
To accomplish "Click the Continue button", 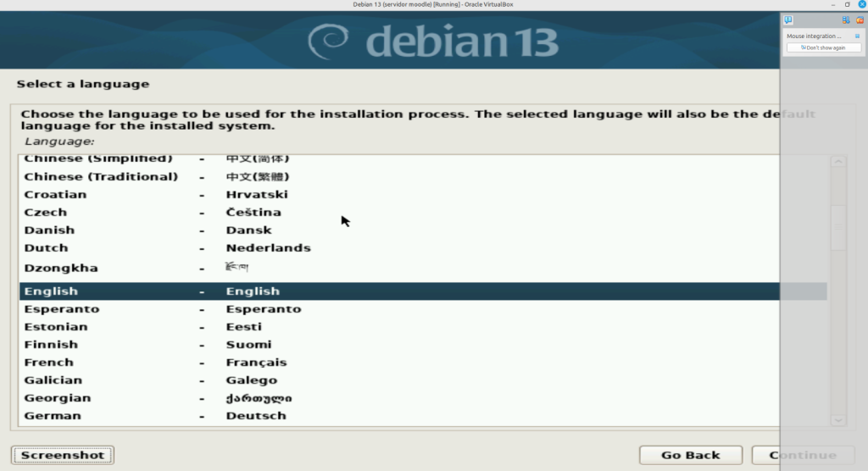I will (x=802, y=455).
